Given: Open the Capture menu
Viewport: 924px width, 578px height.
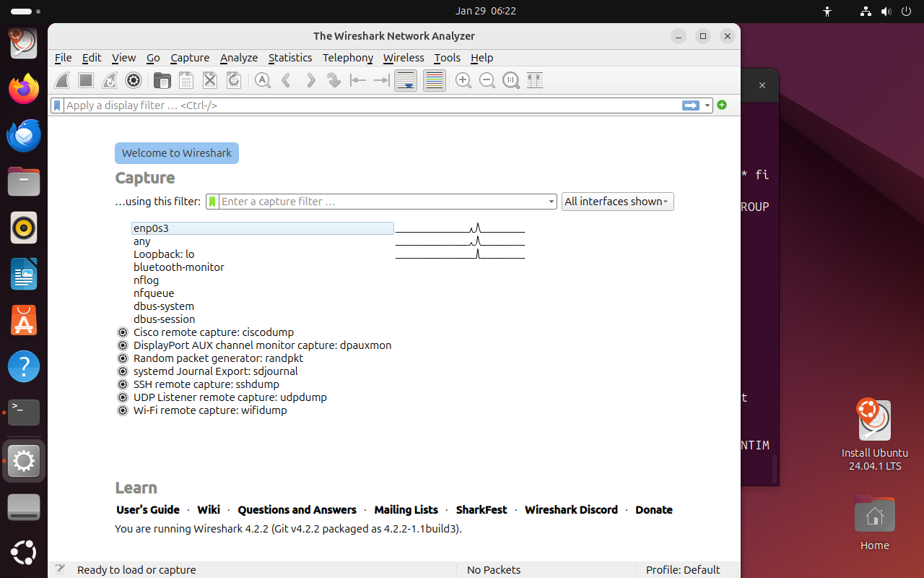Looking at the screenshot, I should [190, 58].
